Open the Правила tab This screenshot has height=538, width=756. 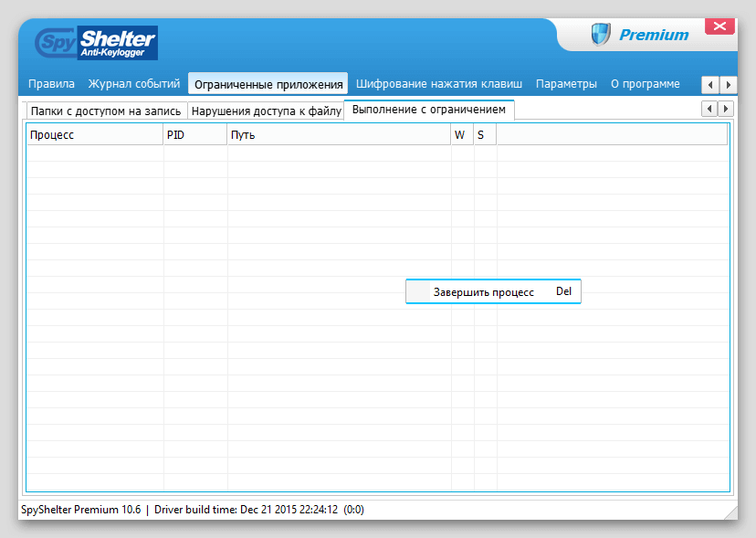point(51,84)
